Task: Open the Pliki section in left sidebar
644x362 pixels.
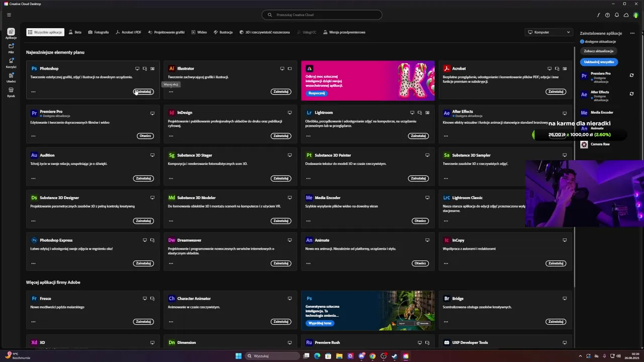Action: (11, 48)
